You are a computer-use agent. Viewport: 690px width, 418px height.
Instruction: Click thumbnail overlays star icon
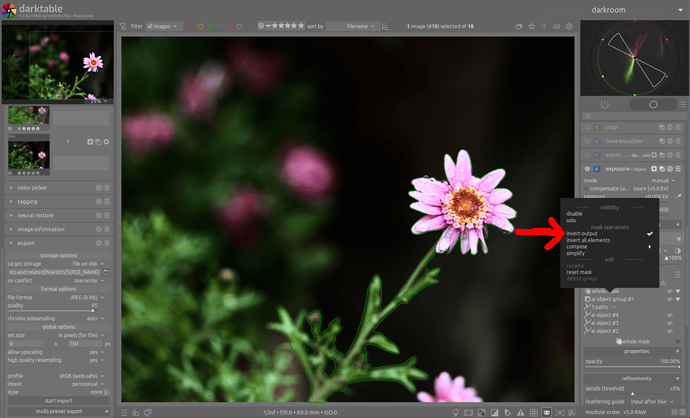(532, 26)
